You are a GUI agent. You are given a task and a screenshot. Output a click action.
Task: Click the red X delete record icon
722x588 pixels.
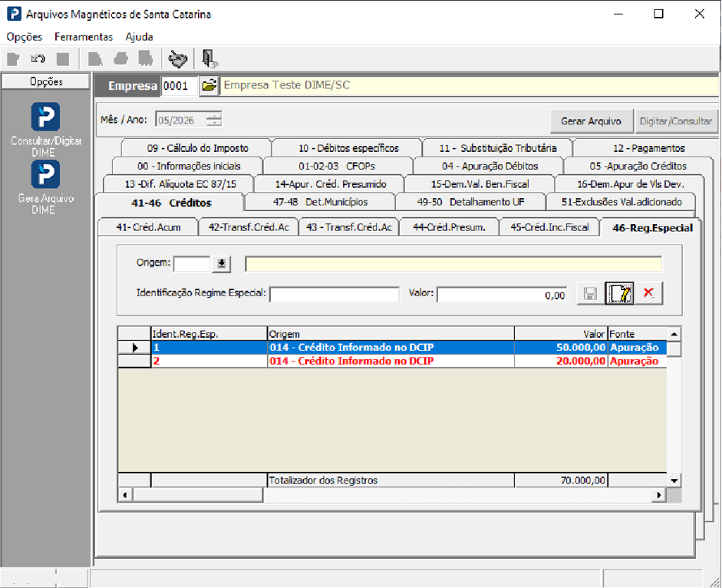pyautogui.click(x=649, y=293)
